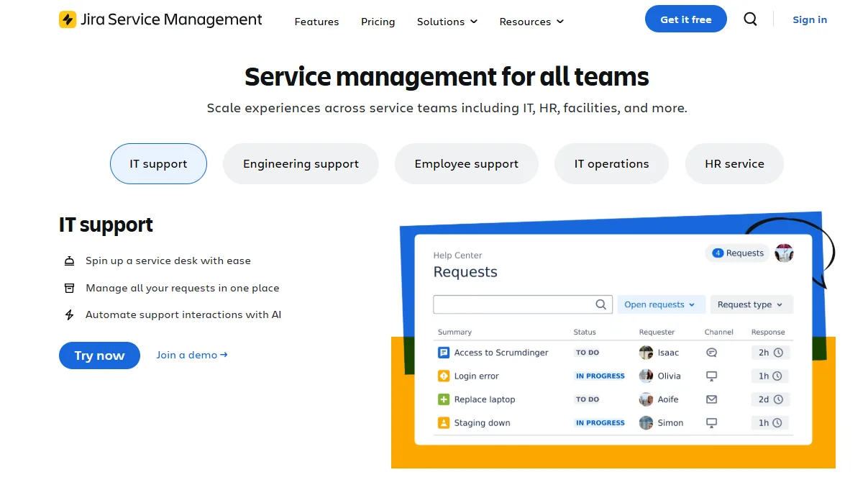Click into the Requests search input field
The width and height of the screenshot is (868, 480).
point(523,304)
